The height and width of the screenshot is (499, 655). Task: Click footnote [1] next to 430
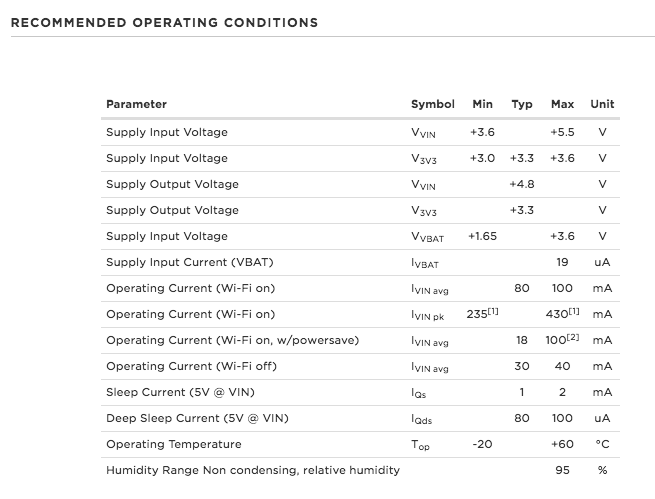click(574, 311)
